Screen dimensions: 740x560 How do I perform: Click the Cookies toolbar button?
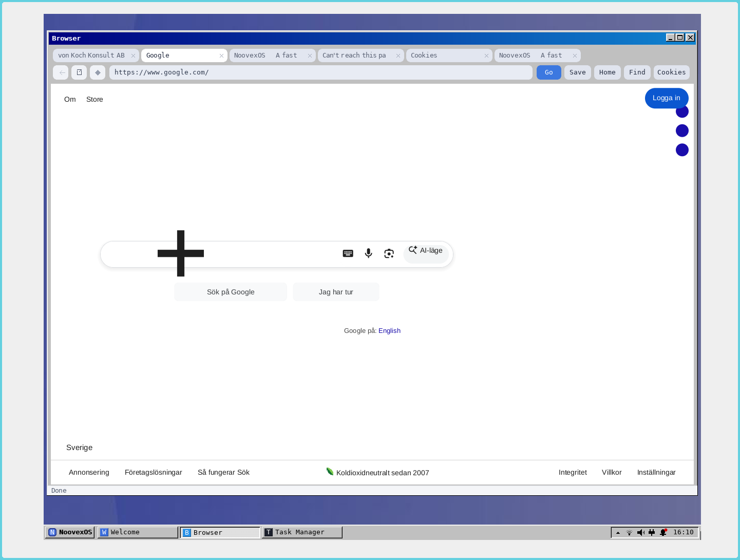pos(672,72)
